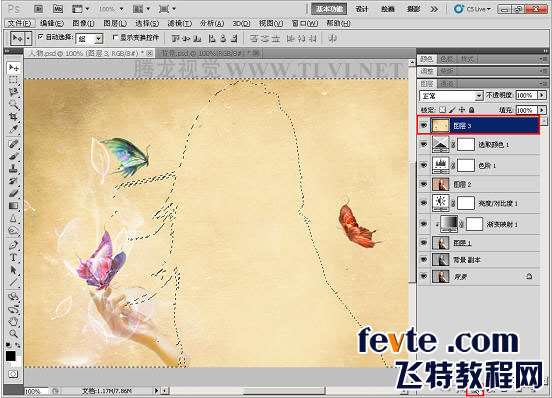The width and height of the screenshot is (552, 398).
Task: Click the lock position icon
Action: [462, 110]
